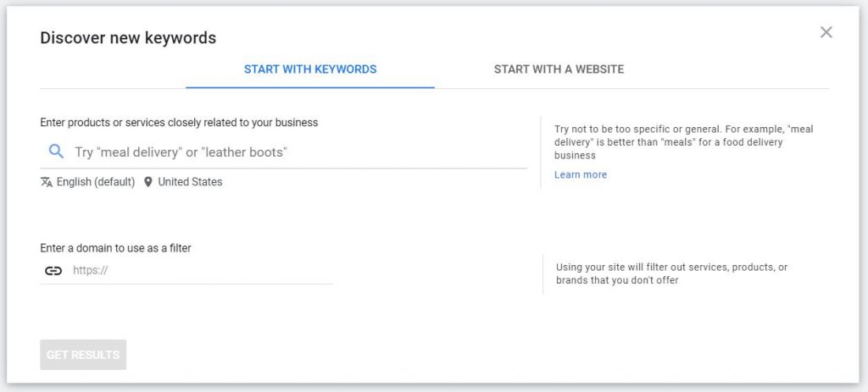Switch to Start with Keywords tab

(x=310, y=69)
